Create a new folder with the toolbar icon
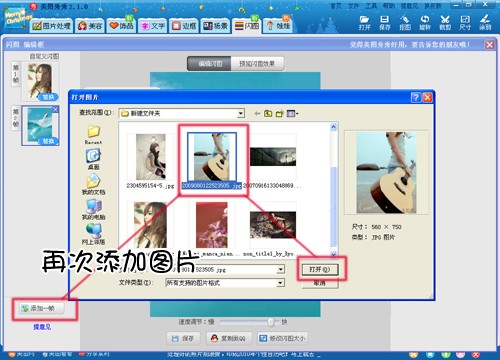Viewport: 500px width, 360px height. pos(279,114)
